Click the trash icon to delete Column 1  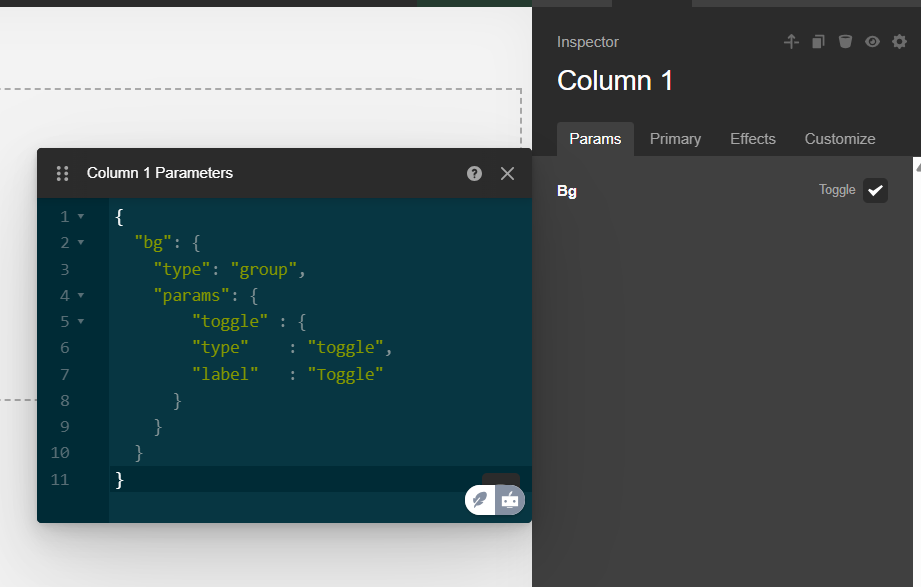(845, 42)
